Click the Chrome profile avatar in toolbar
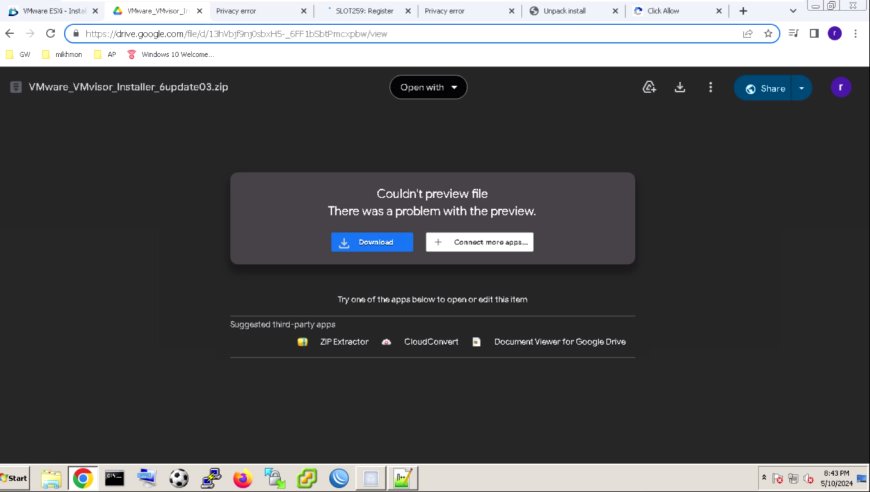Screen dimensions: 870x492 tap(834, 34)
